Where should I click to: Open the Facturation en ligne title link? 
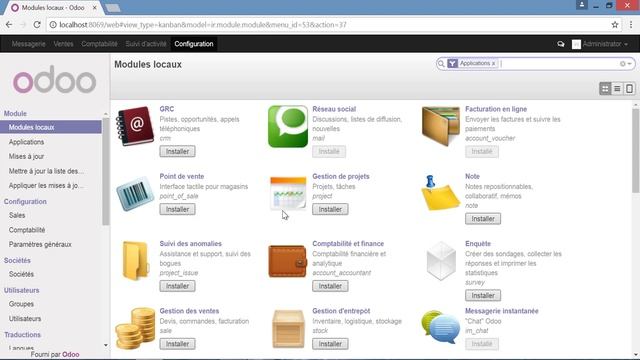496,109
